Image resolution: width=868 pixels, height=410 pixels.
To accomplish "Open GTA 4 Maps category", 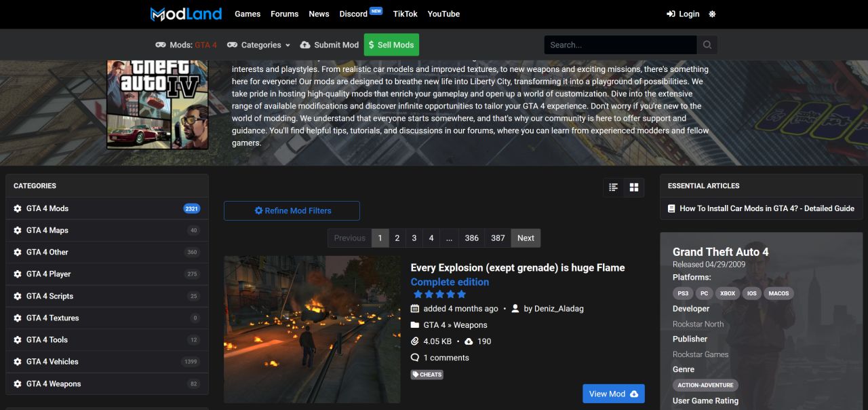I will click(107, 230).
